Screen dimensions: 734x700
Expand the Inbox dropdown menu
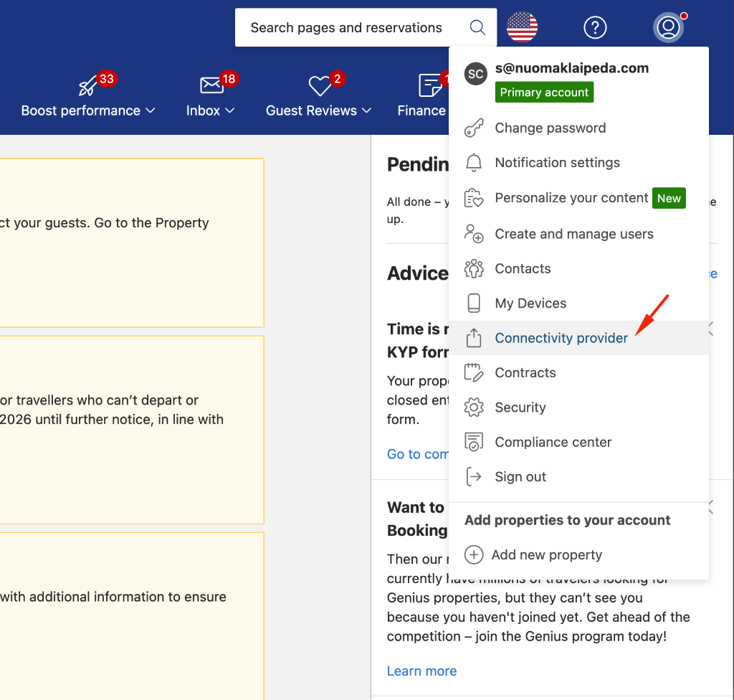[x=210, y=110]
